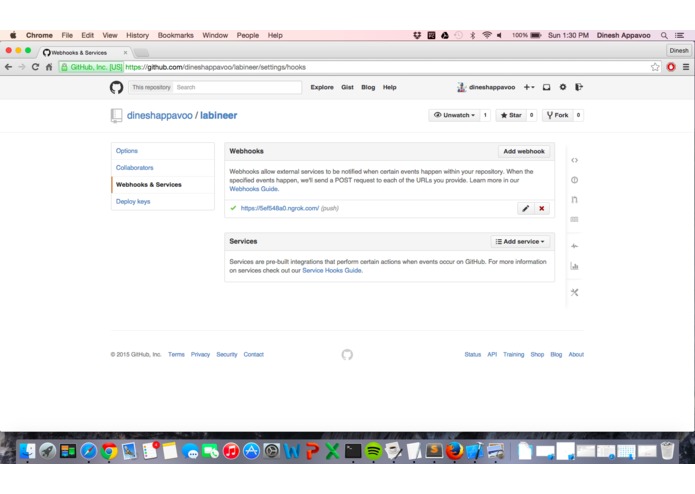Click the footer Status link
The width and height of the screenshot is (695, 494).
[x=472, y=354]
